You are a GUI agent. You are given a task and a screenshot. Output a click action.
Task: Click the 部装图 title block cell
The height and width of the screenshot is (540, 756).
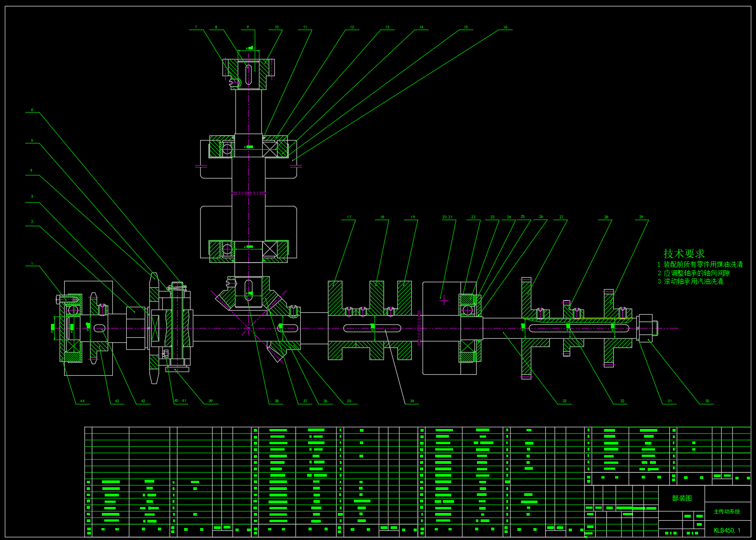[x=681, y=498]
